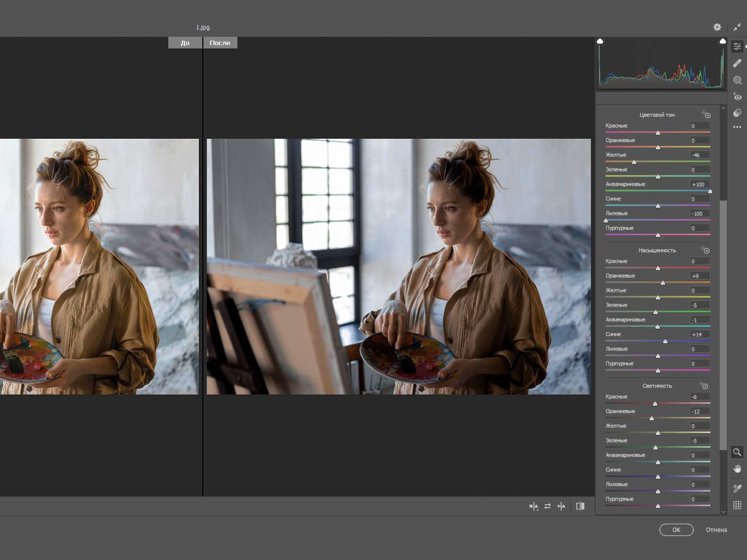The width and height of the screenshot is (747, 560).
Task: Swap before and after settings arrows
Action: pyautogui.click(x=548, y=506)
